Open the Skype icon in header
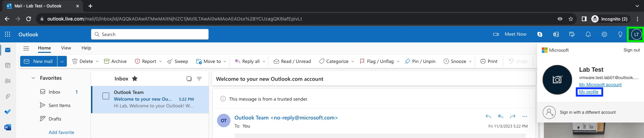Screen dimensions: 644x138 pyautogui.click(x=540, y=34)
